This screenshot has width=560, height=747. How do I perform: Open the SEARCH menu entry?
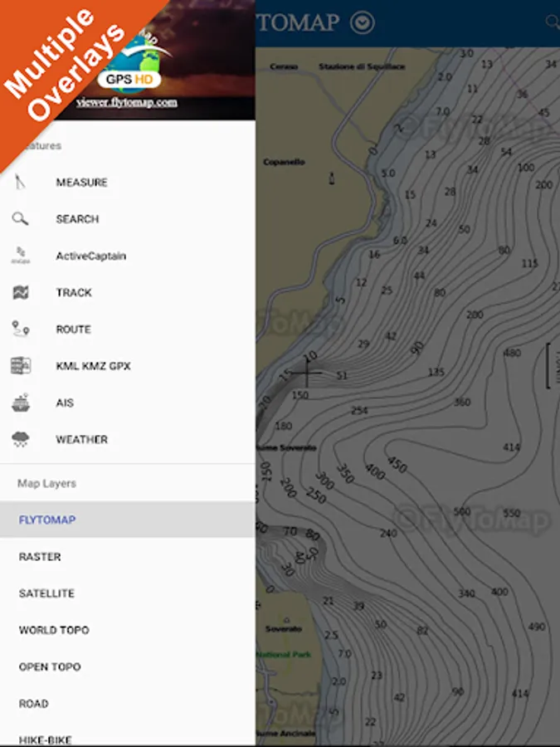click(x=128, y=218)
